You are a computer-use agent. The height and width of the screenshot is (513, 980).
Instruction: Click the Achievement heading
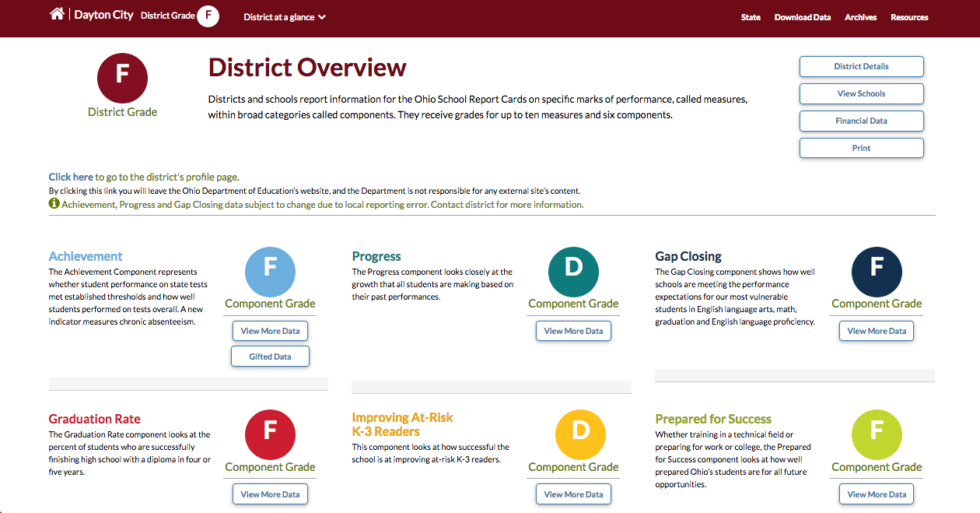86,256
